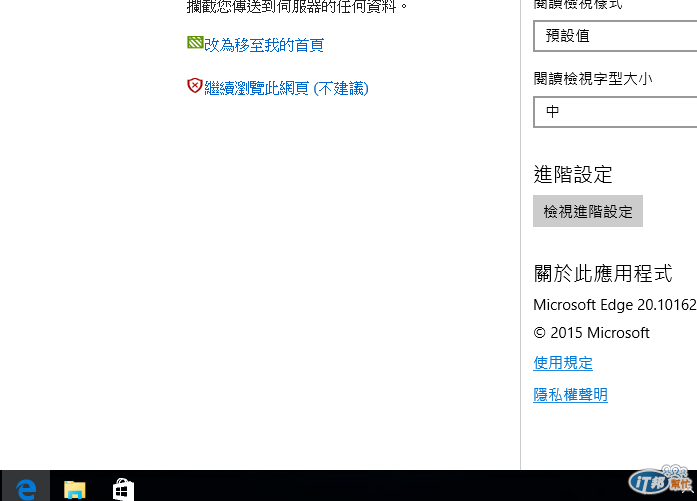Viewport: 697px width, 501px height.
Task: Launch File Explorer from the taskbar
Action: (x=74, y=489)
